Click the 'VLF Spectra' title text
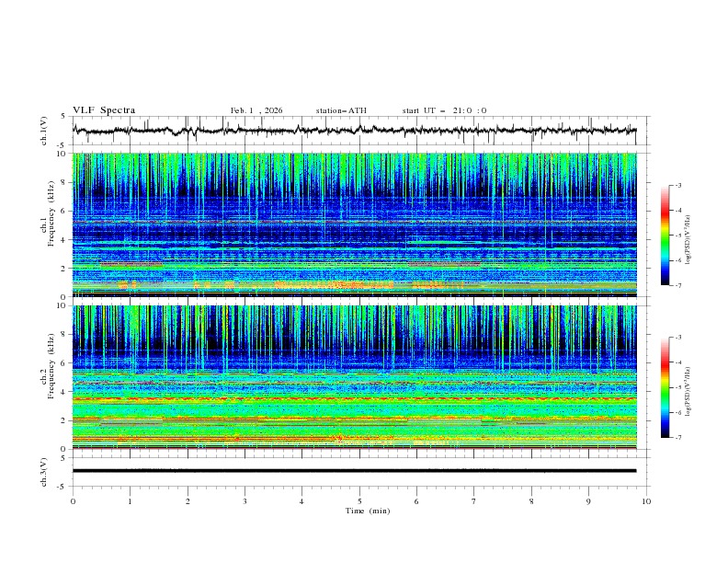 (x=104, y=110)
